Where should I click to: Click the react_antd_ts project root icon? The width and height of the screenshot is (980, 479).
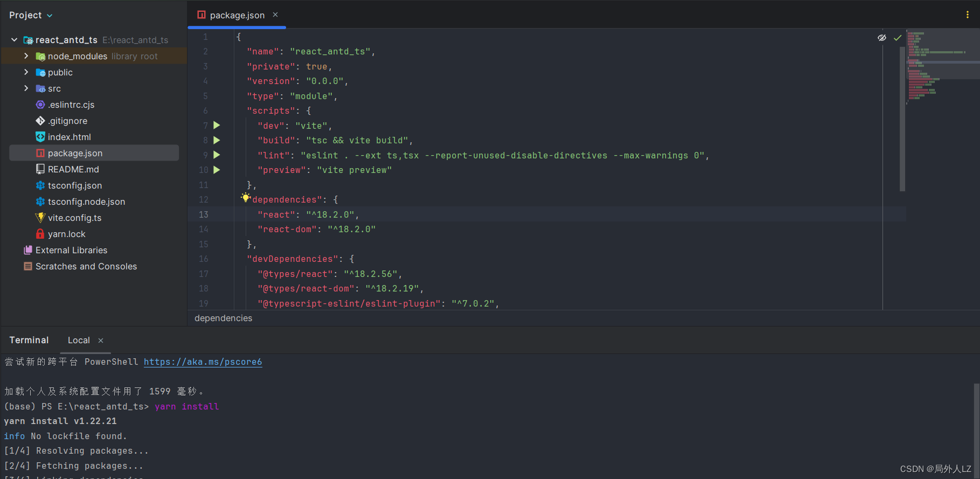[28, 40]
